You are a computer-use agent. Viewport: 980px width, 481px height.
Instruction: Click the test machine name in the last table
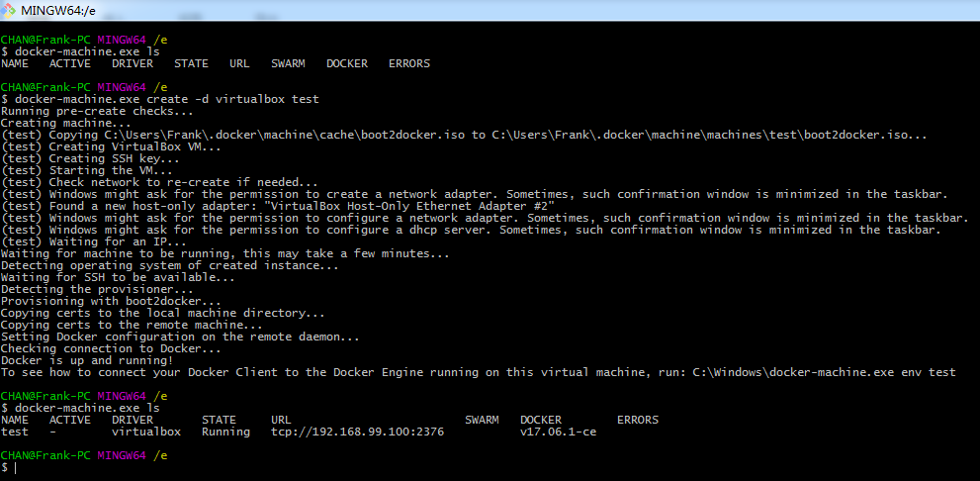click(15, 433)
